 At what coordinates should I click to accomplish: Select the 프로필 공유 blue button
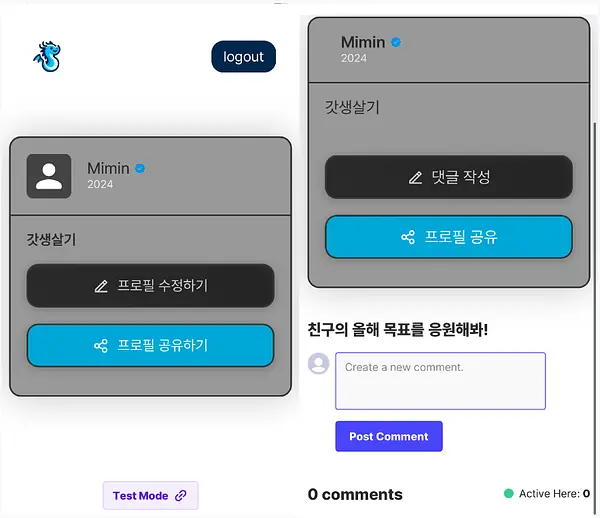click(x=448, y=237)
